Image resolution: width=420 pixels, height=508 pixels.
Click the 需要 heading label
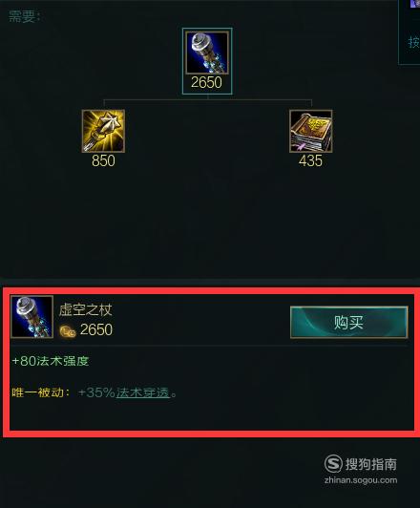pyautogui.click(x=22, y=16)
